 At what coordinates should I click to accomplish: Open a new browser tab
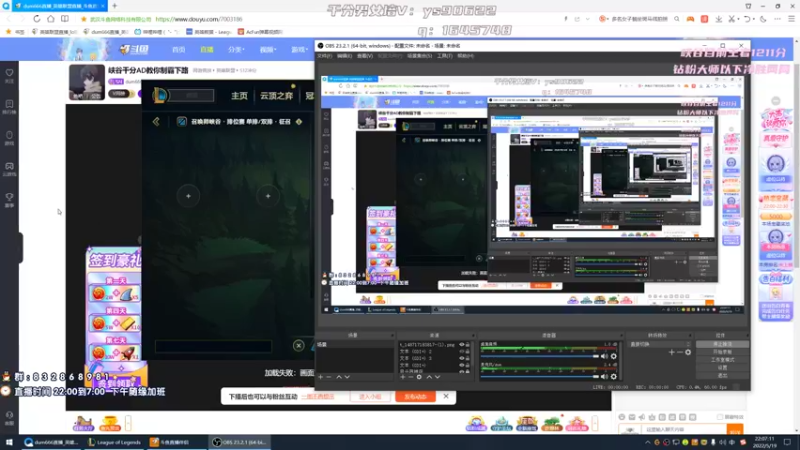click(114, 6)
